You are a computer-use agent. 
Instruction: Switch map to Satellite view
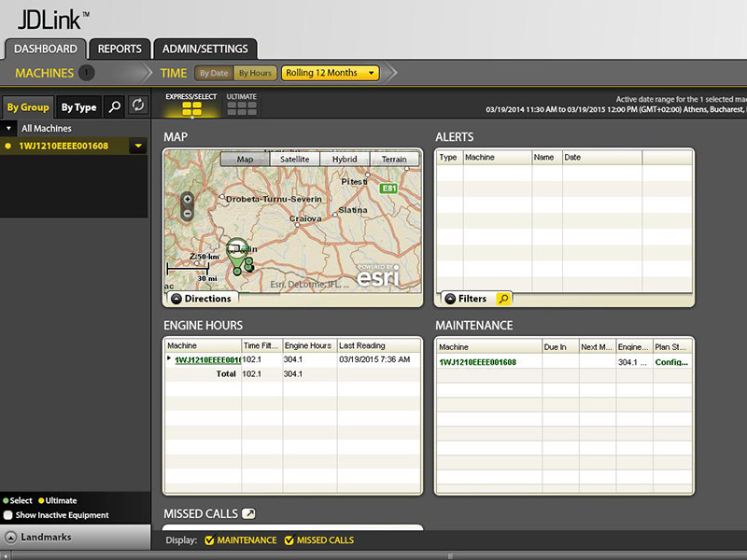(x=294, y=159)
